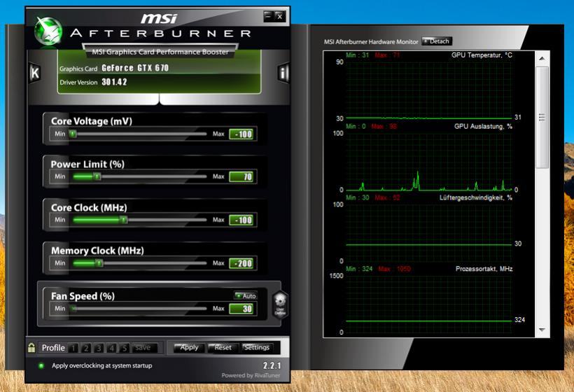
Task: Click the Apply button
Action: point(189,347)
